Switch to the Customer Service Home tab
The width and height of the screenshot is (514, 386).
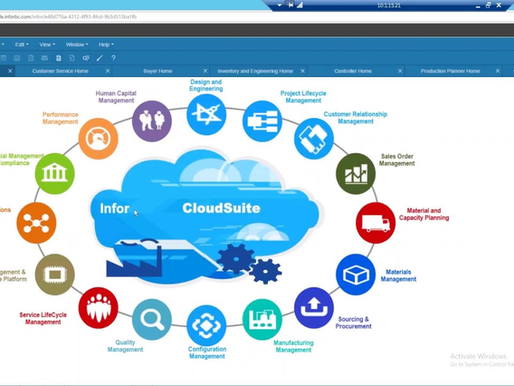pos(60,71)
